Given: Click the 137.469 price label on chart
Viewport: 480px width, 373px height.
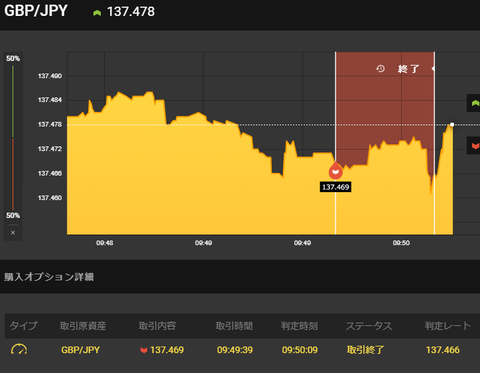Looking at the screenshot, I should click(336, 187).
